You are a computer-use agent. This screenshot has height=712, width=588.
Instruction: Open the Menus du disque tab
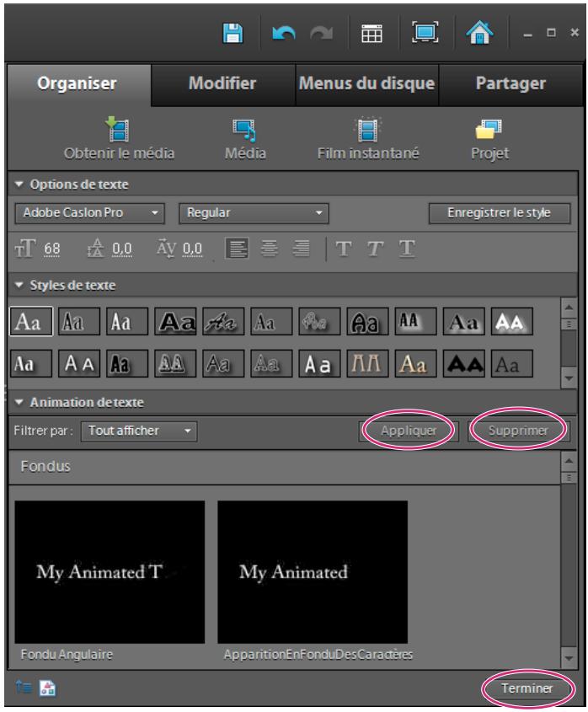tap(367, 83)
